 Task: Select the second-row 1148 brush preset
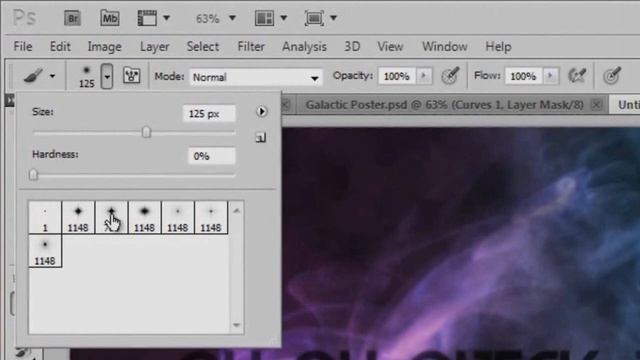[45, 251]
